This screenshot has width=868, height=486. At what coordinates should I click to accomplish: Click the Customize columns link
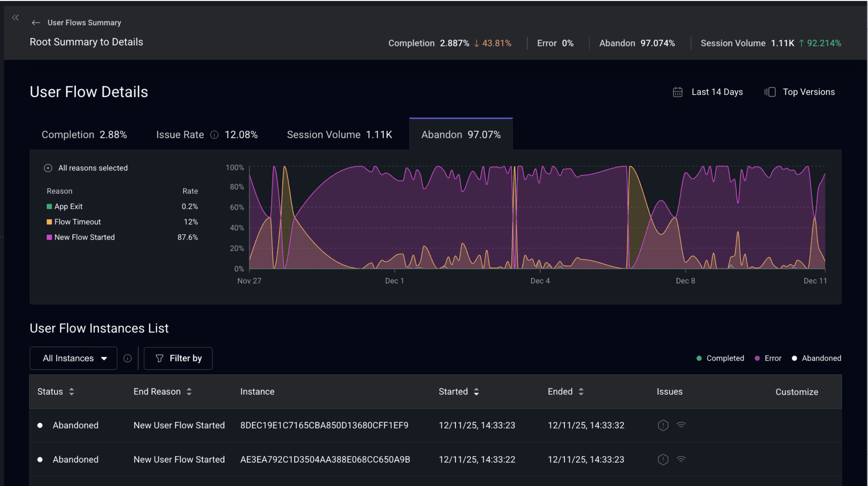(796, 392)
